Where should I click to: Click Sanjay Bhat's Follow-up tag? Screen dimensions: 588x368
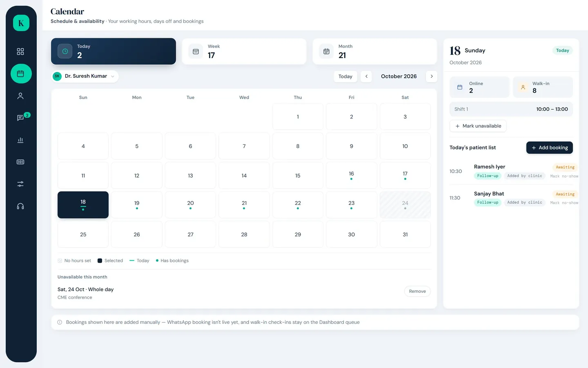pos(488,202)
